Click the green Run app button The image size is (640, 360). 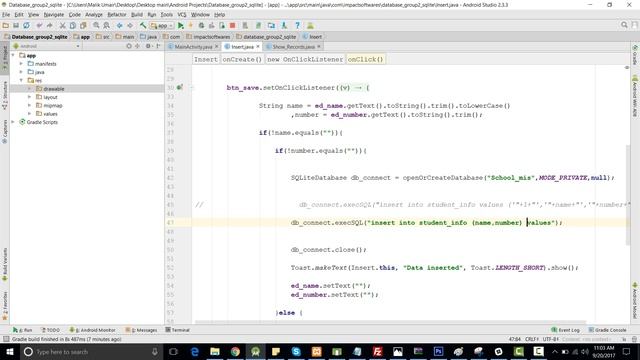(180, 25)
